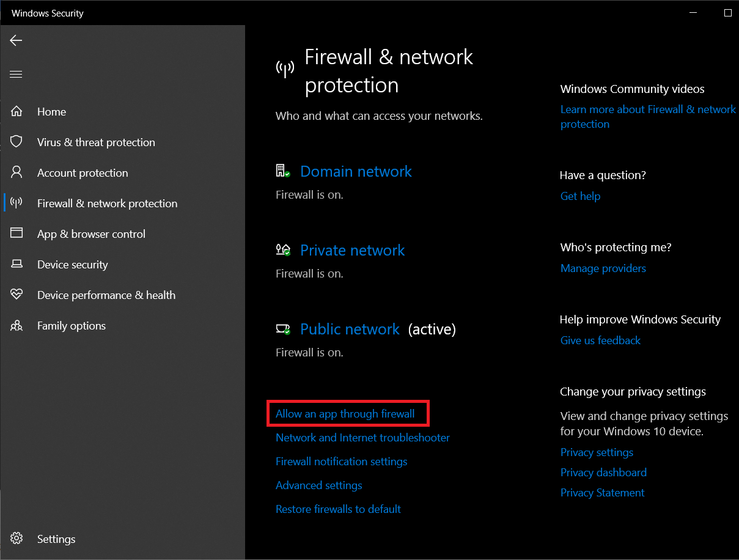Select the Virus & threat protection shield icon

pyautogui.click(x=17, y=142)
